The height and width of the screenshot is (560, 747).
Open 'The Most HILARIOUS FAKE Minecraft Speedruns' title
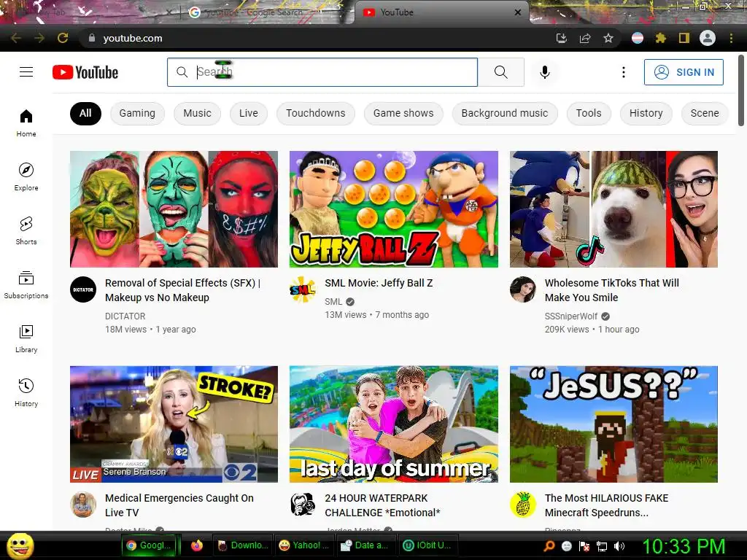tap(606, 505)
